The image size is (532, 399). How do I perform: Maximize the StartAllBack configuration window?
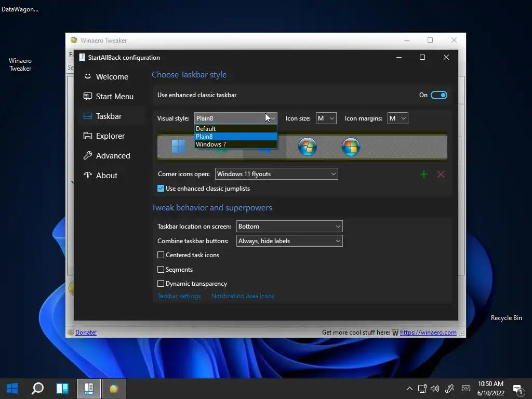tap(422, 57)
